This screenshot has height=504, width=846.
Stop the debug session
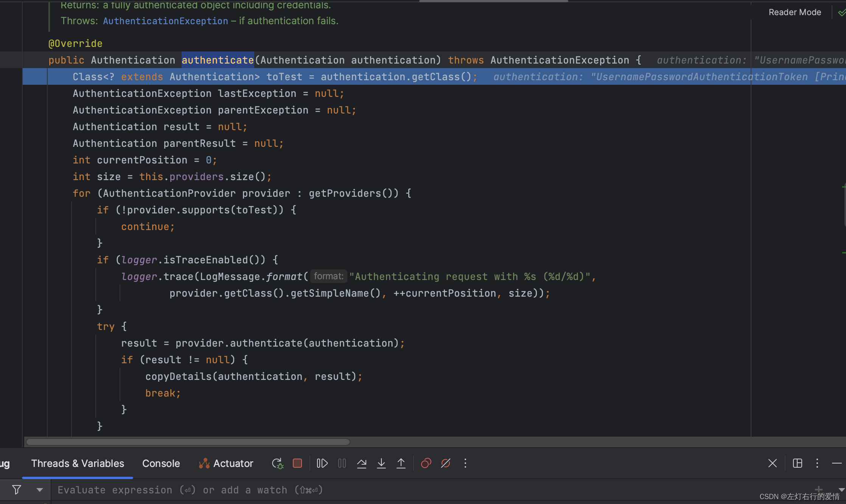(297, 464)
